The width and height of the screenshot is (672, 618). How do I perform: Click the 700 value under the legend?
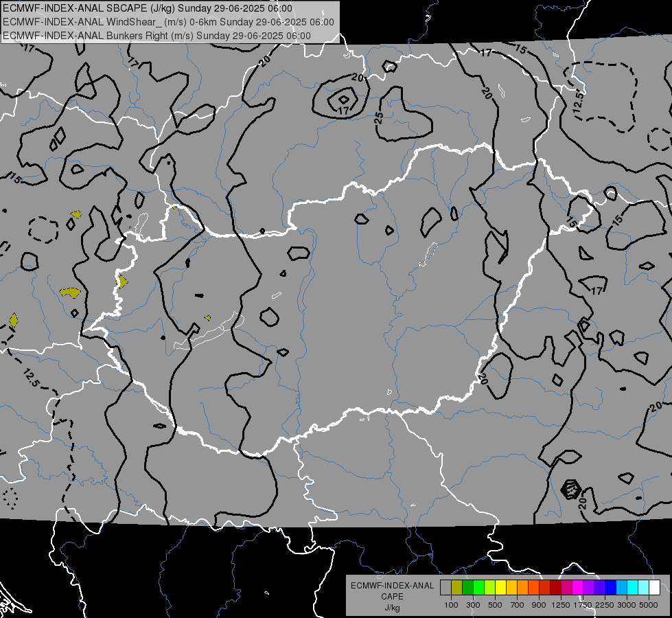(518, 605)
